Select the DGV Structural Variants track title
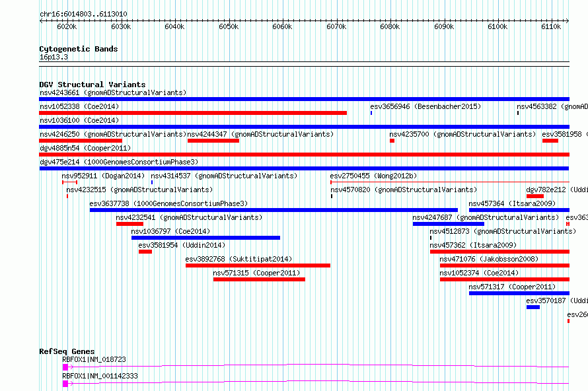588x391 pixels. (92, 85)
